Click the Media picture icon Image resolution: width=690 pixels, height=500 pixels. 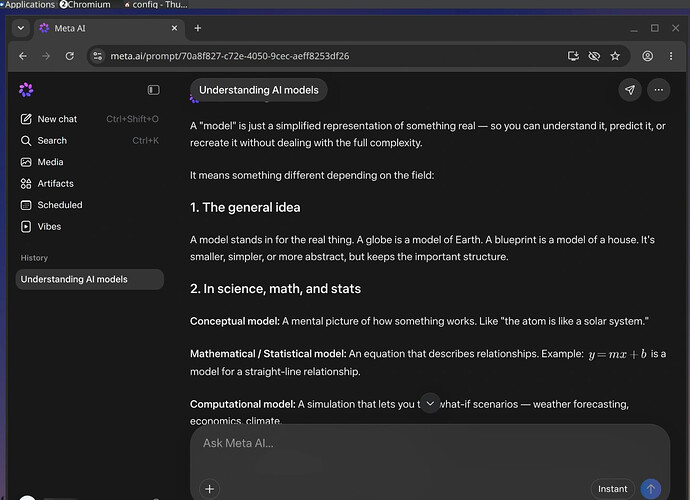26,162
